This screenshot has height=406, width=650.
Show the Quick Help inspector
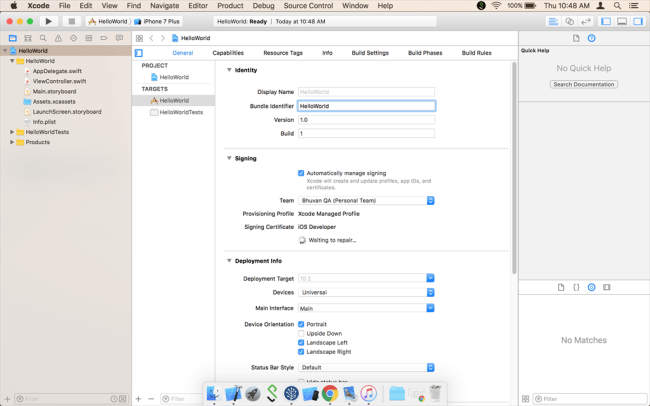[x=592, y=38]
